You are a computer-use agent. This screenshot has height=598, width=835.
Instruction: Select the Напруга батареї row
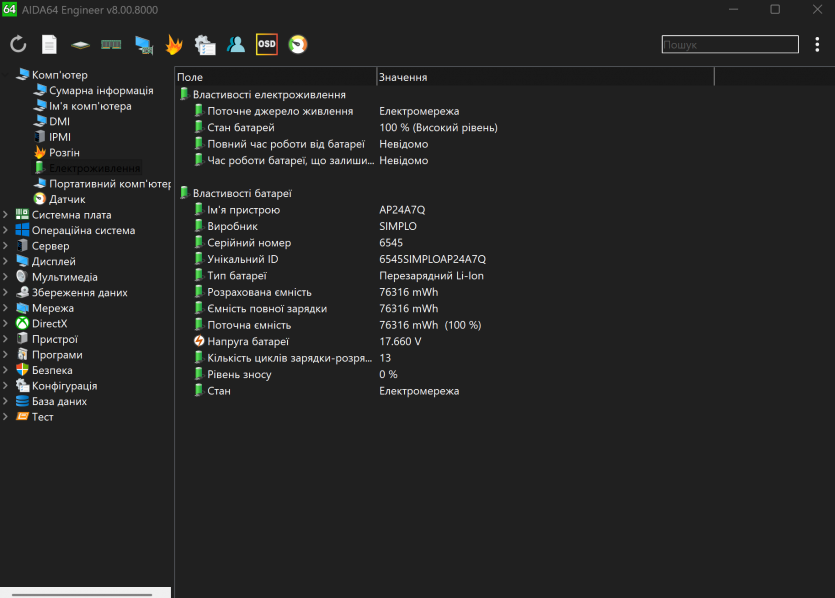[x=248, y=342]
